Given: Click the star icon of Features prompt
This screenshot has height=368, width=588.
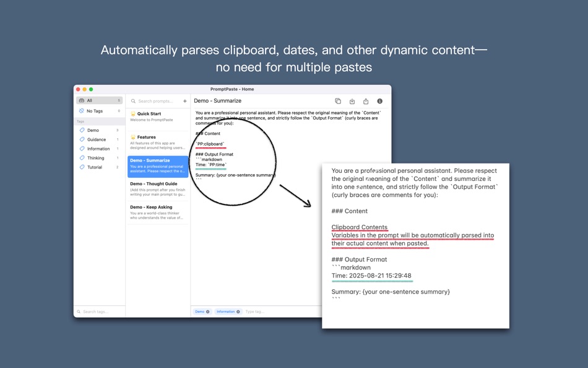Looking at the screenshot, I should point(132,137).
